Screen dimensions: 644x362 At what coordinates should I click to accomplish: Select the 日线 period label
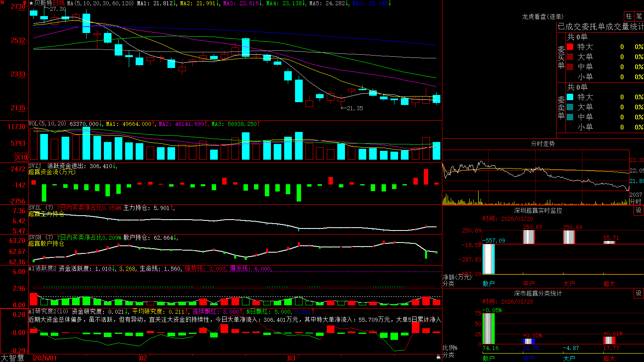[x=59, y=3]
